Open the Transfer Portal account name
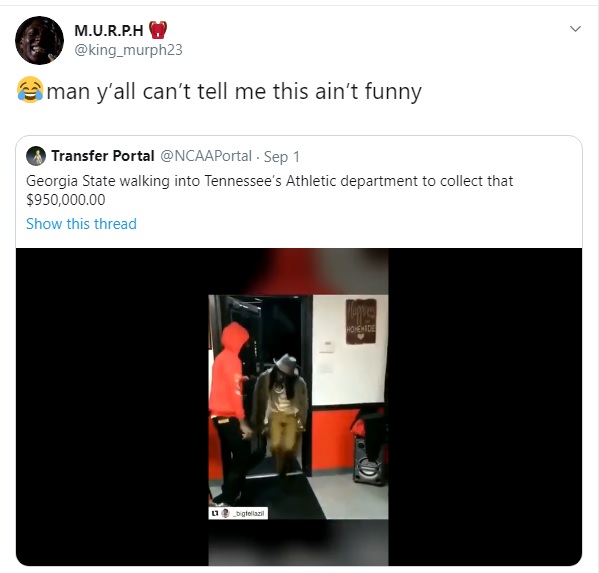Image resolution: width=599 pixels, height=573 pixels. pyautogui.click(x=103, y=156)
